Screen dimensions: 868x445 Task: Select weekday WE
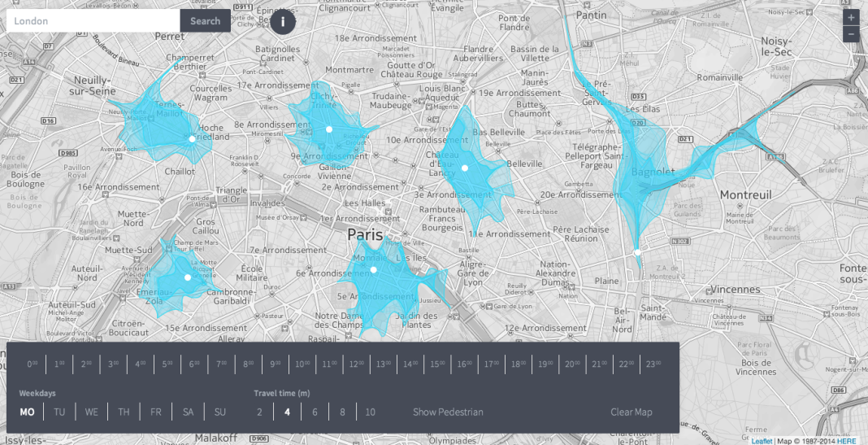tap(91, 412)
